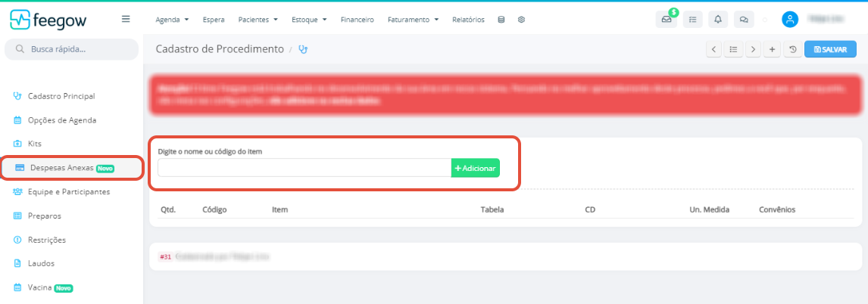Click the item name or code input
Viewport: 868px width, 304px height.
pos(304,168)
